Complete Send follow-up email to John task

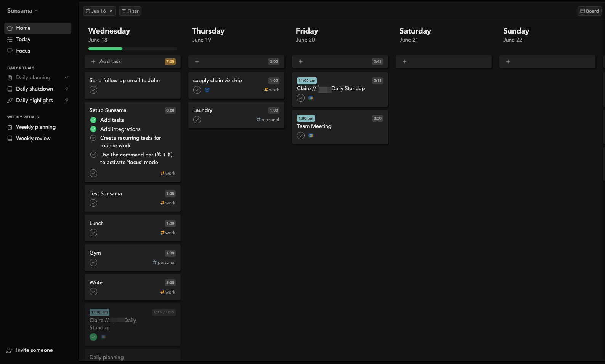tap(93, 90)
